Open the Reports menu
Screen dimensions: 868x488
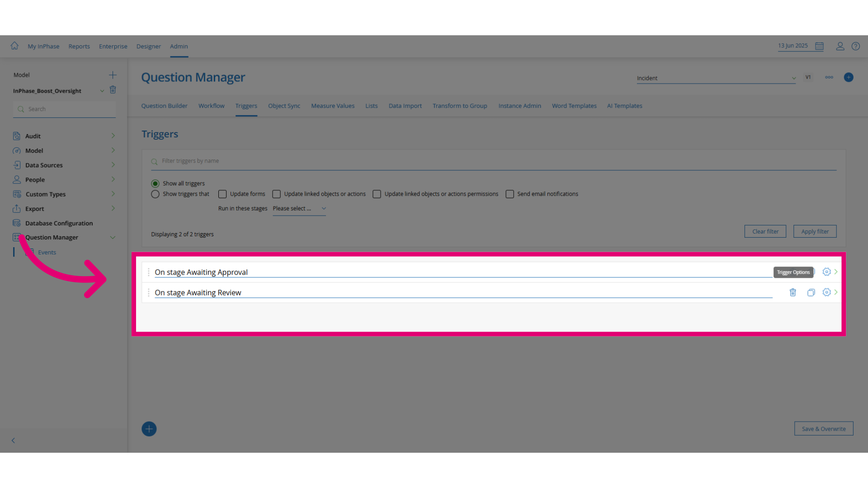coord(79,46)
